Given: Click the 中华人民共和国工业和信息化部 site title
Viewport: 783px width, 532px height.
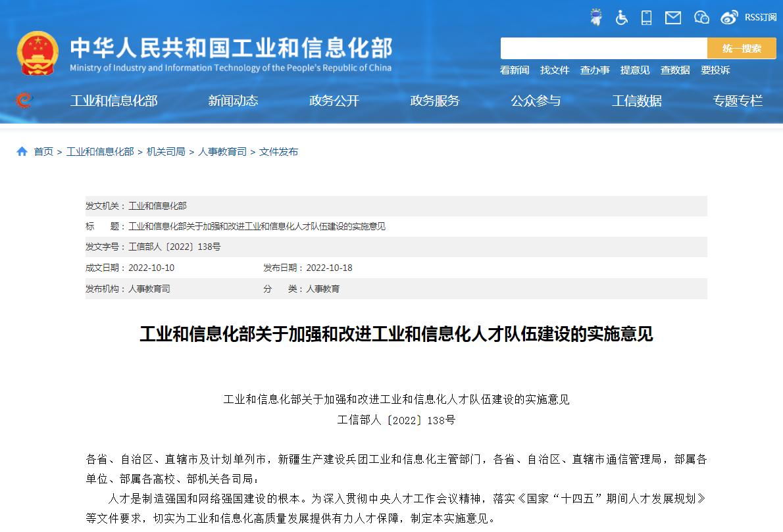Looking at the screenshot, I should (x=231, y=48).
